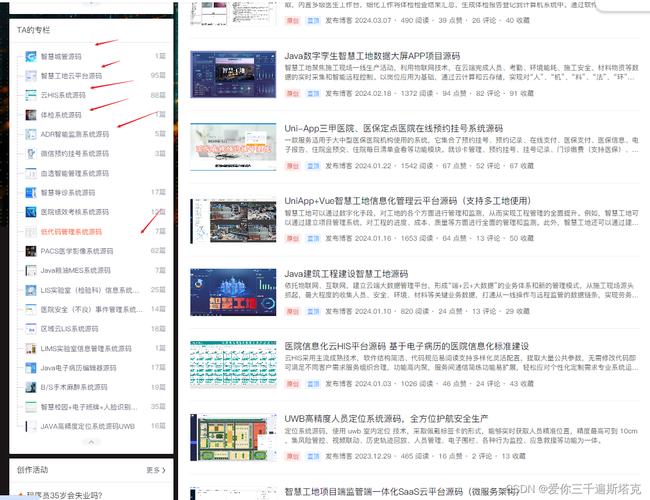This screenshot has width=650, height=500.
Task: Open article 智慧工地项目端监管端一体化SaaS云平台源码
Action: coord(401,492)
